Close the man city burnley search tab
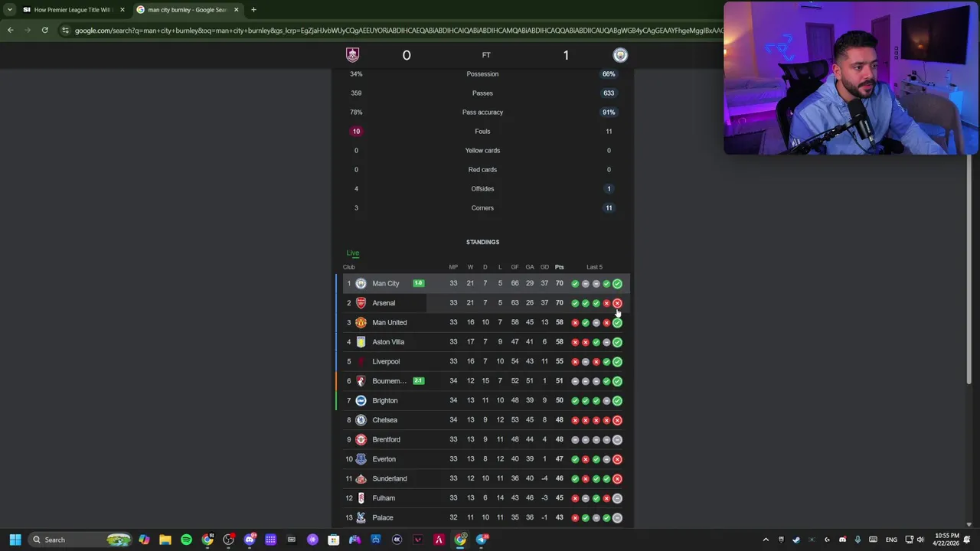 click(236, 9)
